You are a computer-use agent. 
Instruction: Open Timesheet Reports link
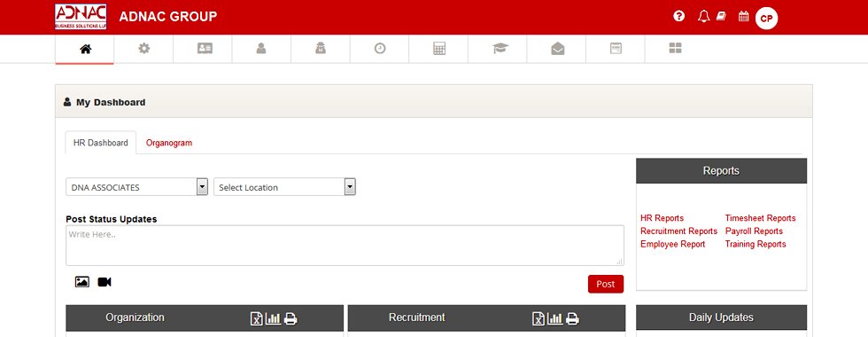tap(760, 218)
